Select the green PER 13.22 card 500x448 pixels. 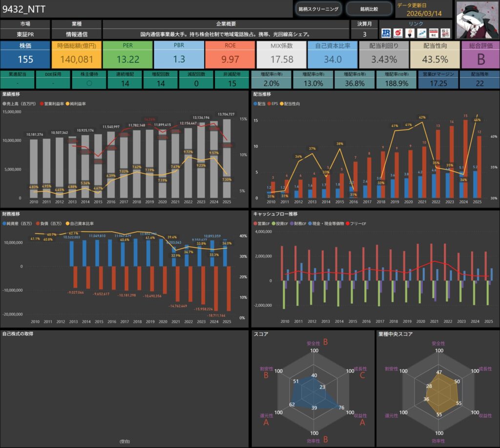pyautogui.click(x=127, y=54)
